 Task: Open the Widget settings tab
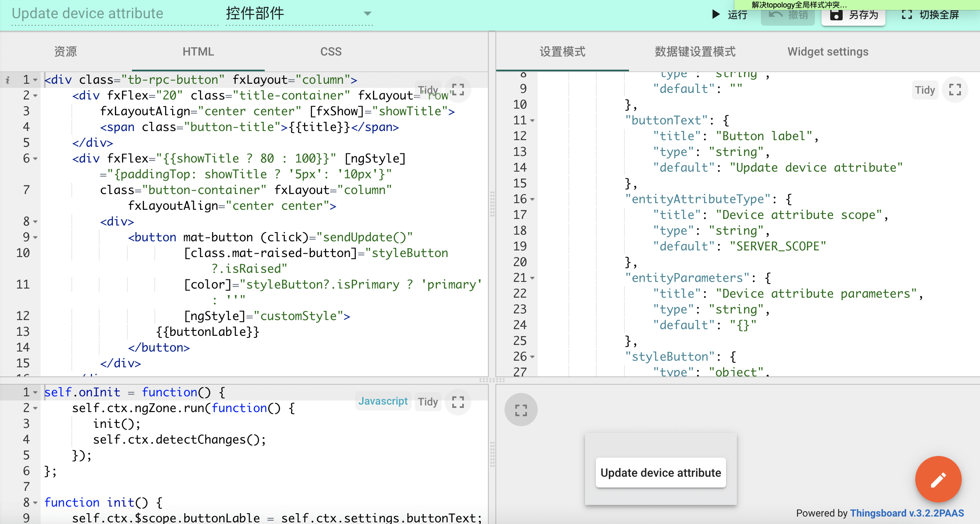point(828,52)
